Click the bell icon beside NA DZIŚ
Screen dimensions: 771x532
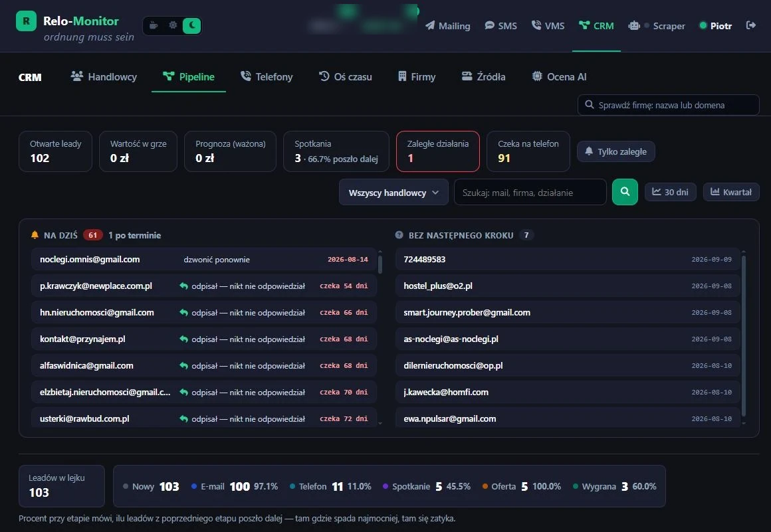[x=35, y=235]
